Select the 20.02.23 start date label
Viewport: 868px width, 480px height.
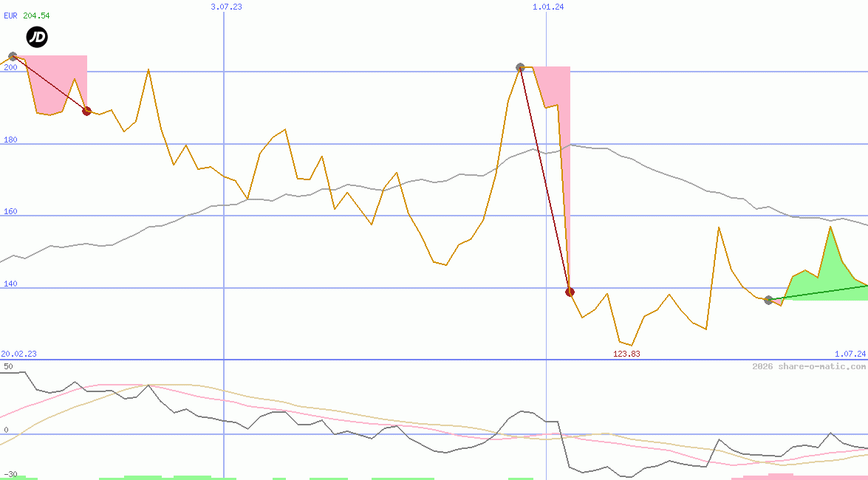point(18,354)
